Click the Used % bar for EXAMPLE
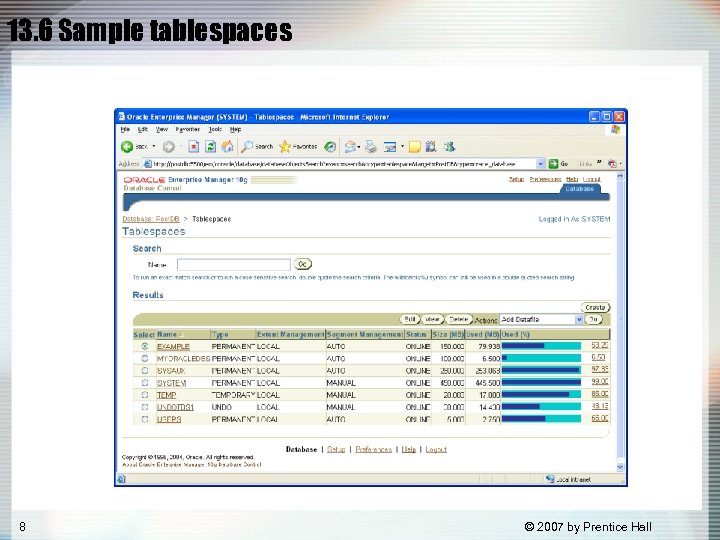This screenshot has width=720, height=540. pyautogui.click(x=541, y=346)
